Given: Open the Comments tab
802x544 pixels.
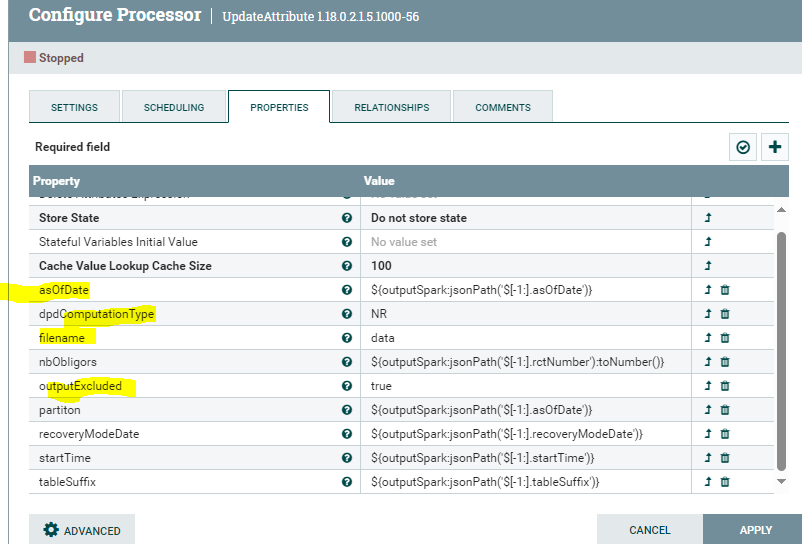Looking at the screenshot, I should (502, 108).
